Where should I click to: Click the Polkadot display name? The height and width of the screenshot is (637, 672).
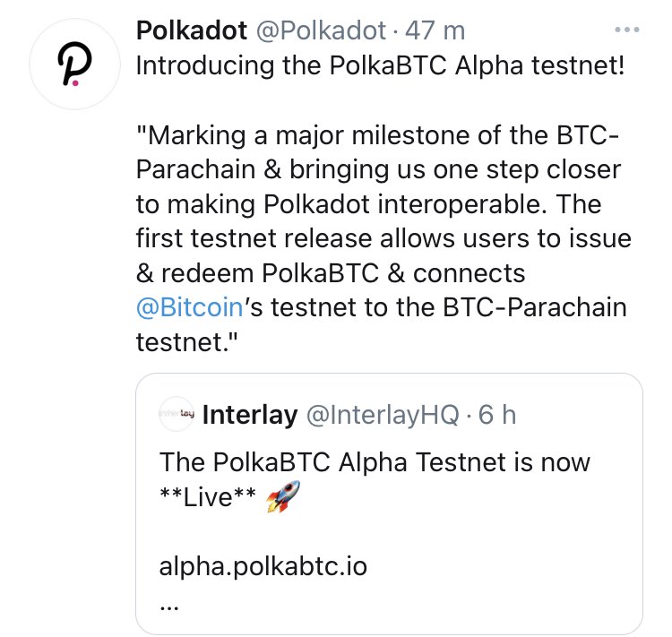[190, 30]
